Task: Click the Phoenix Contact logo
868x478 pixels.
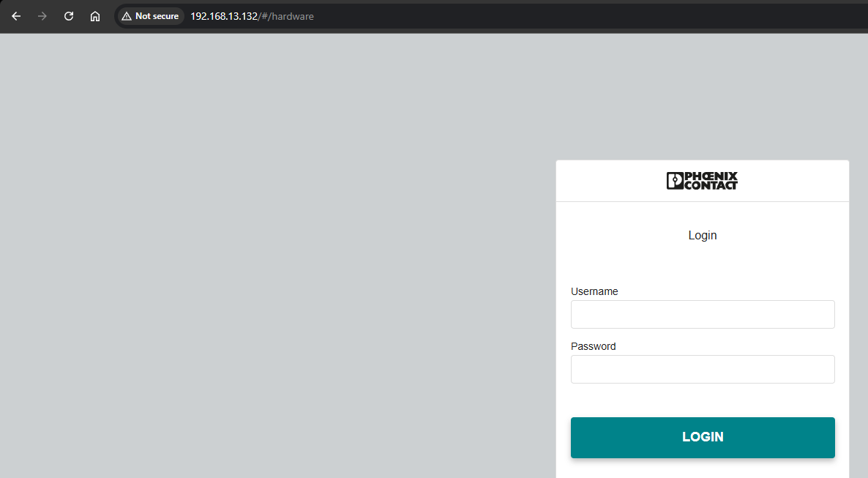Action: coord(702,181)
